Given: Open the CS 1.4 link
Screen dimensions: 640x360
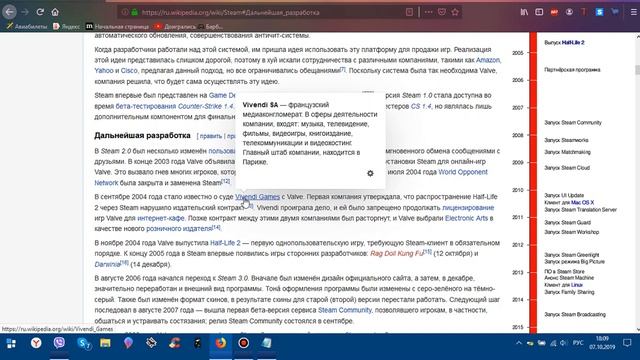Looking at the screenshot, I should point(421,106).
